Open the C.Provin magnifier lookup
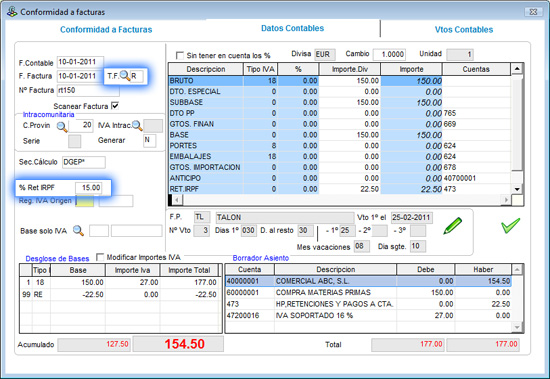The image size is (550, 379). pos(62,126)
